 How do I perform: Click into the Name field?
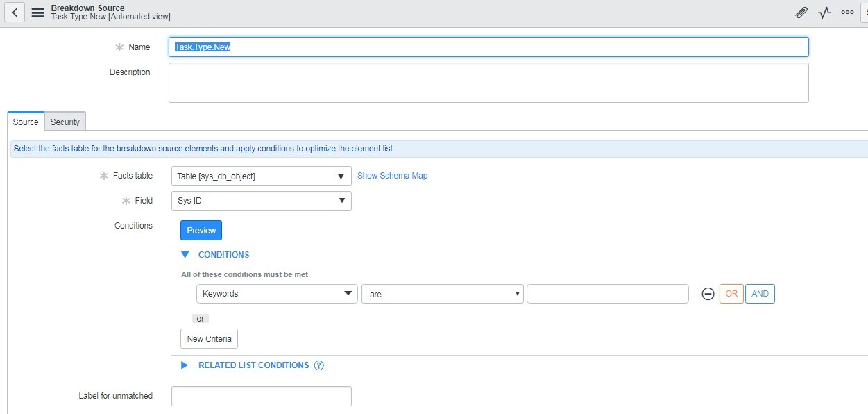point(488,47)
